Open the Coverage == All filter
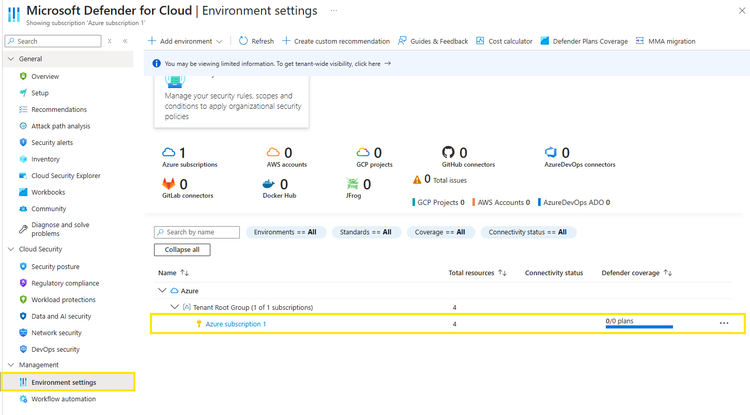This screenshot has height=415, width=750. (x=440, y=232)
